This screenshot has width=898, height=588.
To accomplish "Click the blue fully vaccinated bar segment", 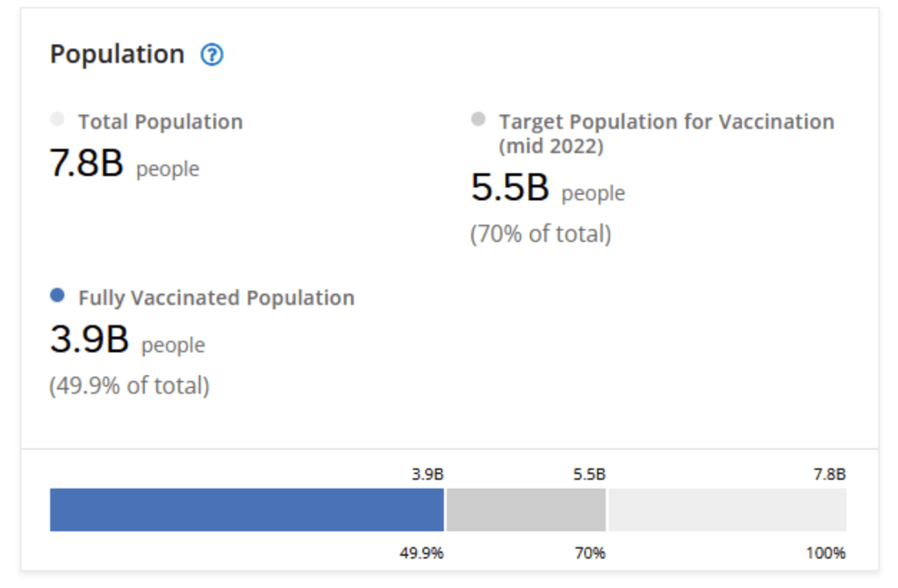I will 247,510.
